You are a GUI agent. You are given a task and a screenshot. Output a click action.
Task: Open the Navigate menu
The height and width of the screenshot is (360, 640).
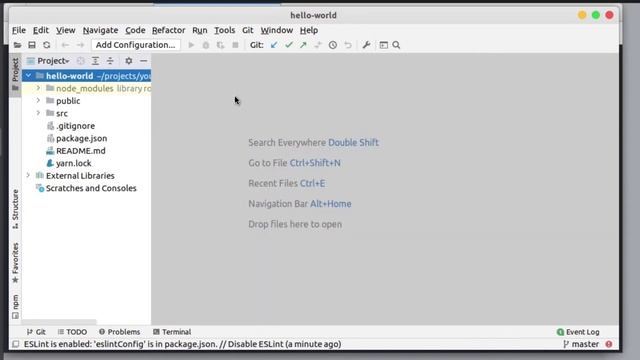[100, 30]
